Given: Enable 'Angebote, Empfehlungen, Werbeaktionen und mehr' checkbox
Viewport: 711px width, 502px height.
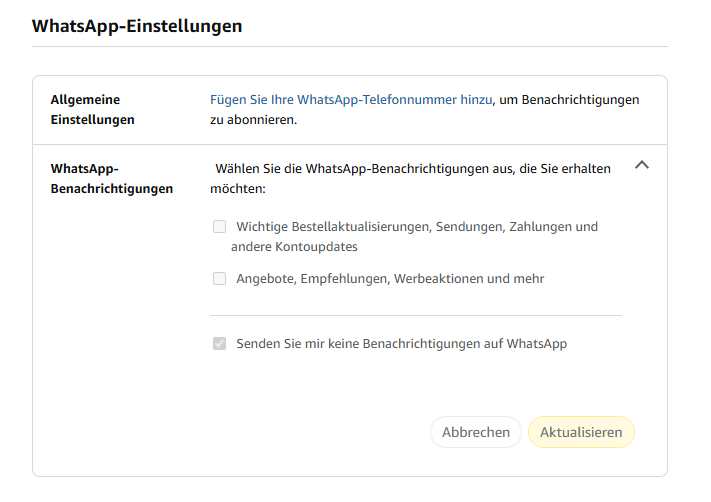Looking at the screenshot, I should click(x=219, y=278).
